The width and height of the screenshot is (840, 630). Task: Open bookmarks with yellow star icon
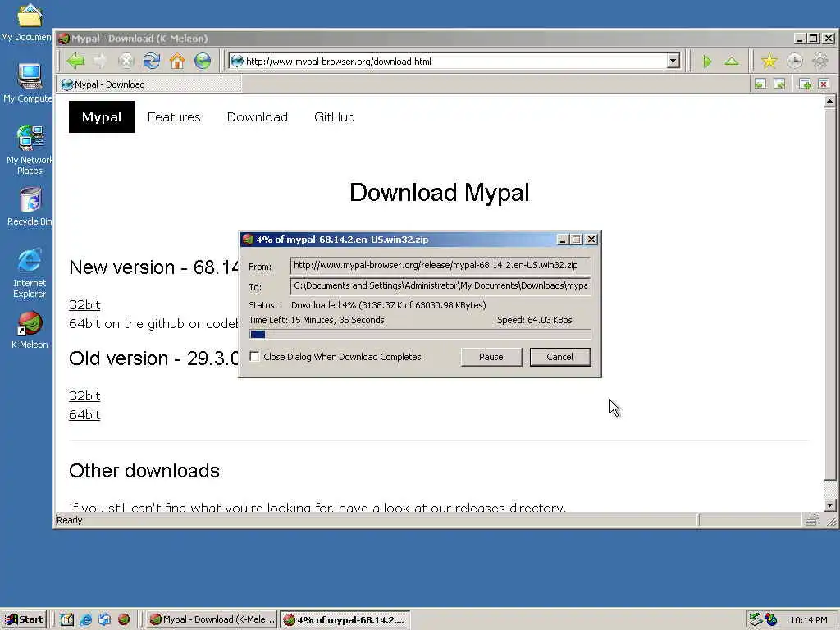coord(769,61)
